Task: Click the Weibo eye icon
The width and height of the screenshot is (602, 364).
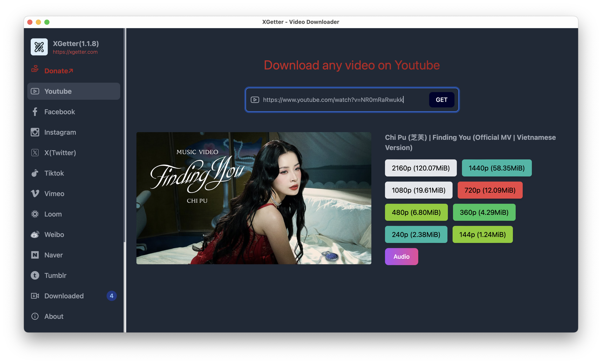Action: 35,234
